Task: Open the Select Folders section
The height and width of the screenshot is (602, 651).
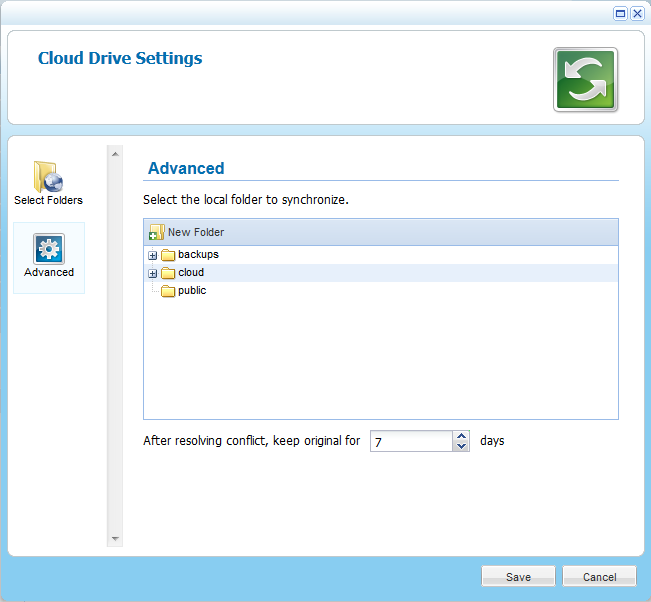Action: click(48, 183)
